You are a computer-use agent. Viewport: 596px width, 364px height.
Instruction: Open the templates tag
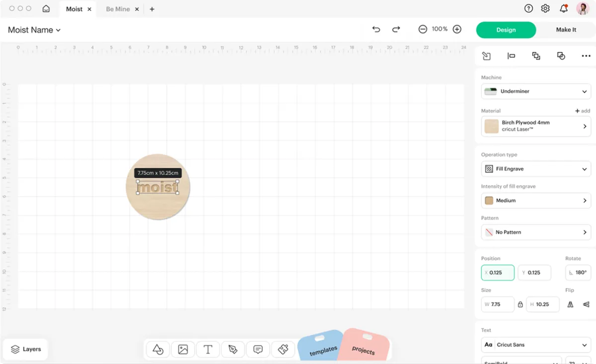[322, 346]
